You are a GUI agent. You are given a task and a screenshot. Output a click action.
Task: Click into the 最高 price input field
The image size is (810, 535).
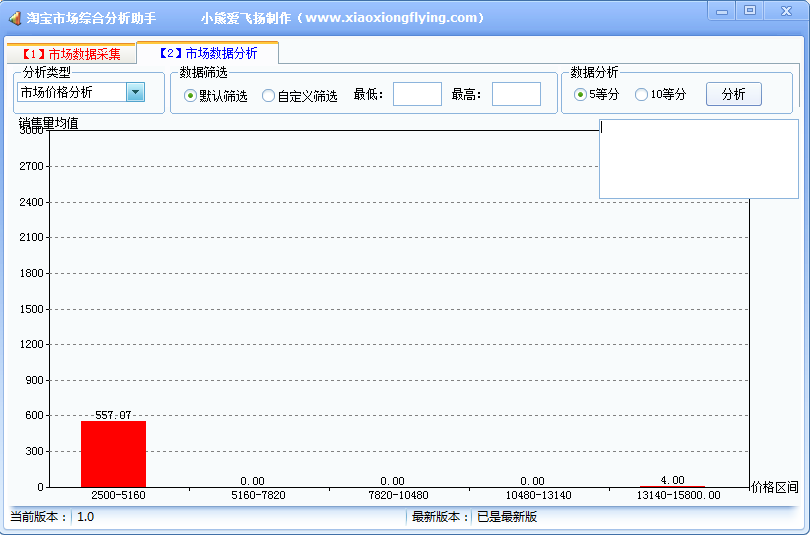coord(516,94)
